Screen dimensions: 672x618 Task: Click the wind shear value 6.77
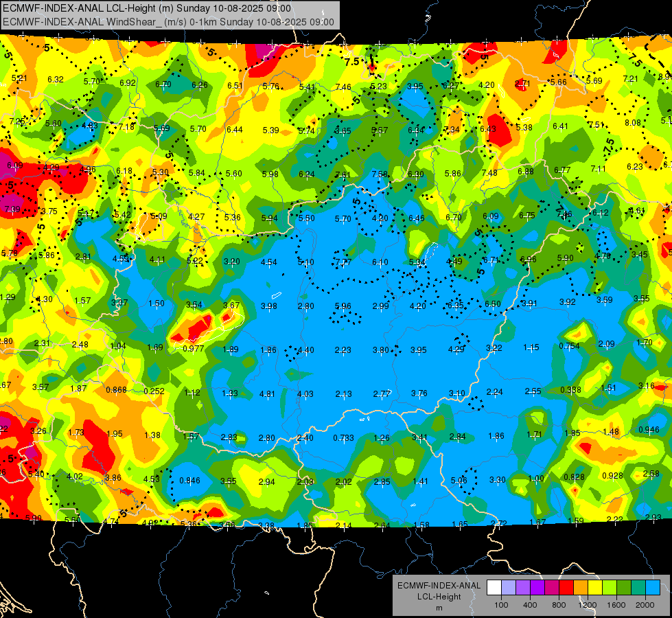point(562,170)
